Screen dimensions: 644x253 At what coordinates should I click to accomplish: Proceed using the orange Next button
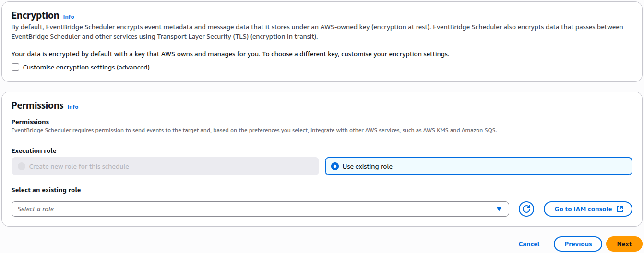coord(624,244)
